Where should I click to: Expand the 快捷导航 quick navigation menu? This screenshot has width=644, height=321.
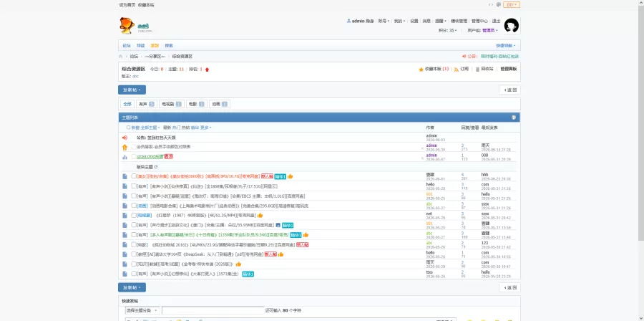coord(506,46)
